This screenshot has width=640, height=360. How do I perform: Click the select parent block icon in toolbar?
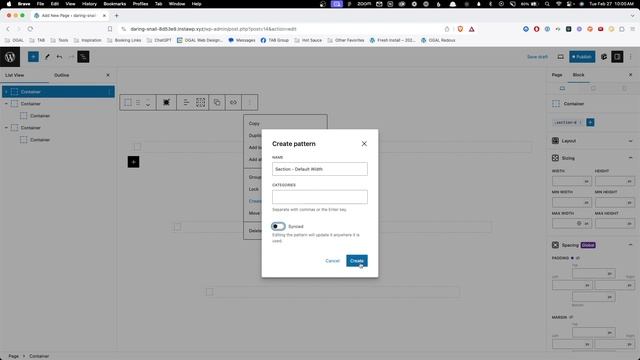167,102
